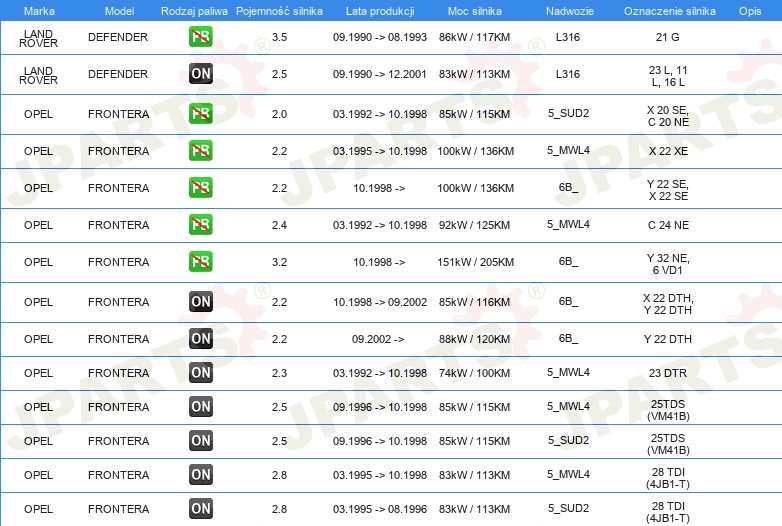The image size is (782, 526).
Task: Click ON icon for Frontera 2.5 5_MWL4 row
Action: coord(200,406)
